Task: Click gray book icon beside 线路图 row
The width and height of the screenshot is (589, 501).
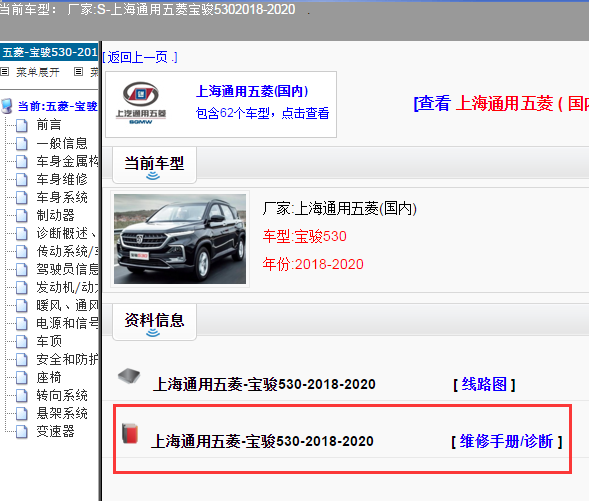Action: point(129,376)
